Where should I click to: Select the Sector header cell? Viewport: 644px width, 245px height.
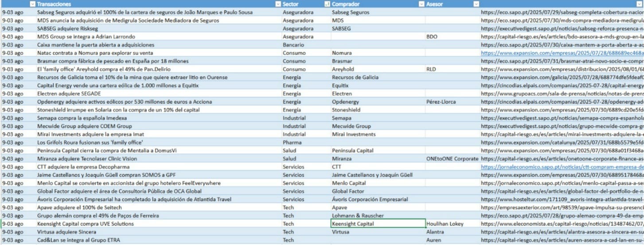tap(306, 4)
